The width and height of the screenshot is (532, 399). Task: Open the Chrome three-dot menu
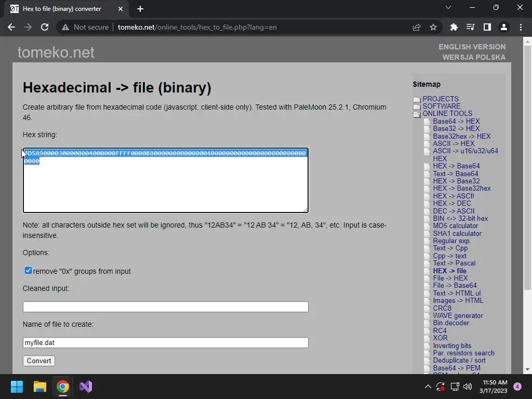[x=521, y=27]
